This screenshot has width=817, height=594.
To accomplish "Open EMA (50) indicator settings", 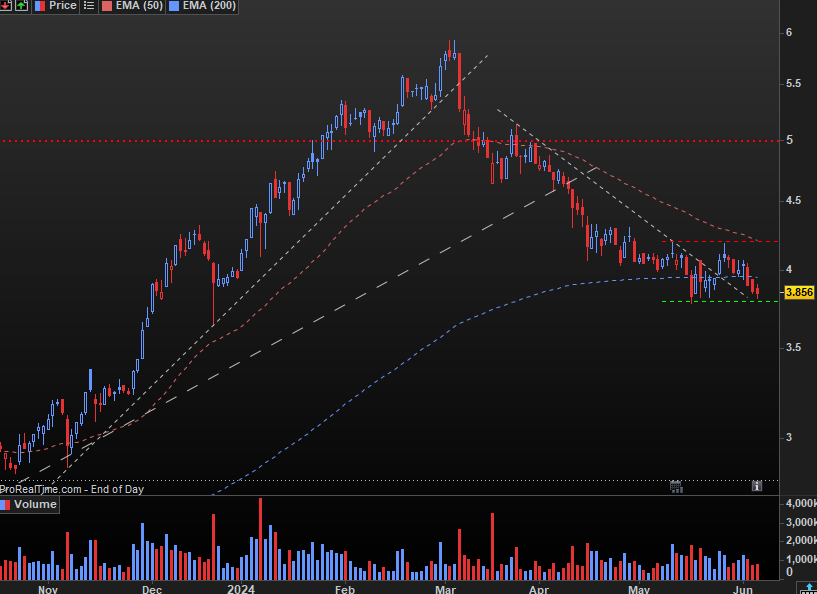I will coord(139,6).
